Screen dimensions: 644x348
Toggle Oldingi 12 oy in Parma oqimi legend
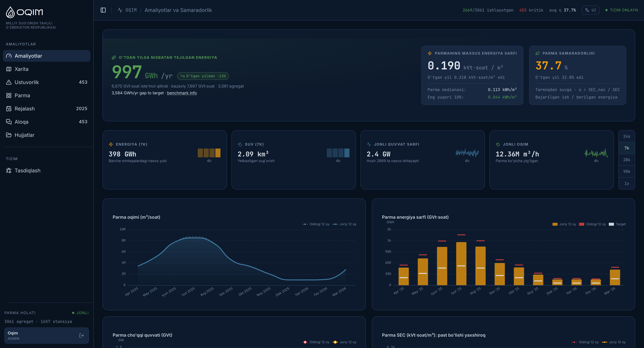(x=316, y=224)
